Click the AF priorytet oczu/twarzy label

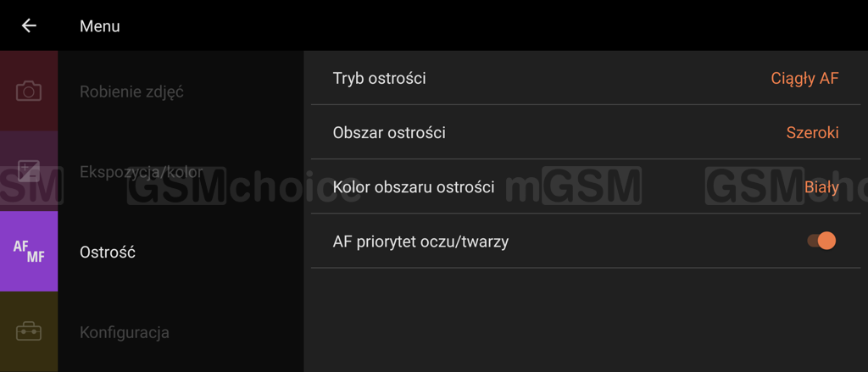click(x=420, y=242)
